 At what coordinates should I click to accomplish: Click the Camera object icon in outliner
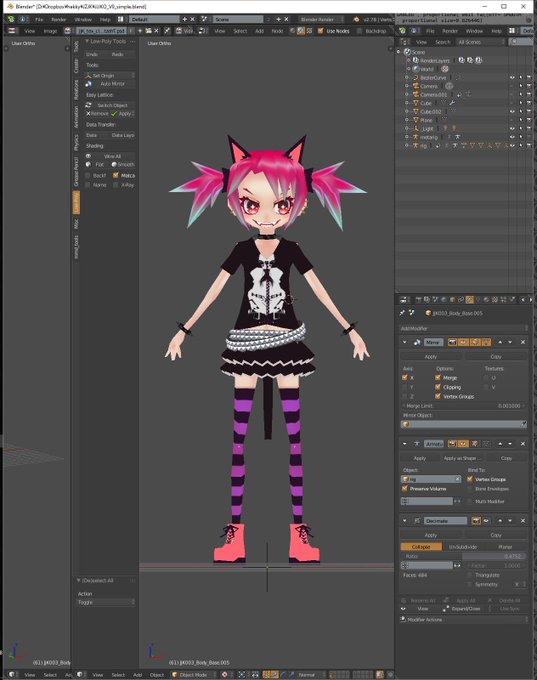pyautogui.click(x=415, y=86)
